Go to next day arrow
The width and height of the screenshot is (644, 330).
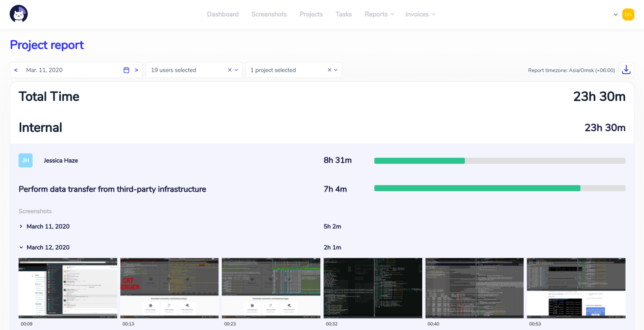136,70
